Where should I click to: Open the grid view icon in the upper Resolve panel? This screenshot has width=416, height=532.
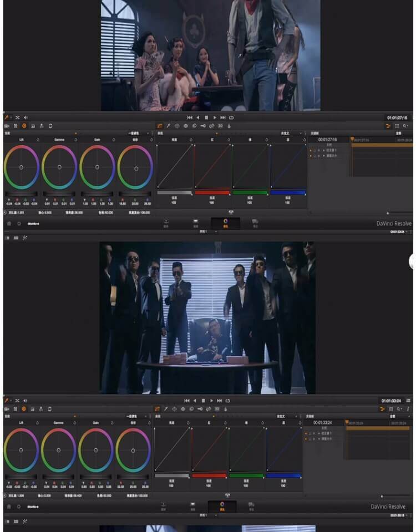click(397, 126)
